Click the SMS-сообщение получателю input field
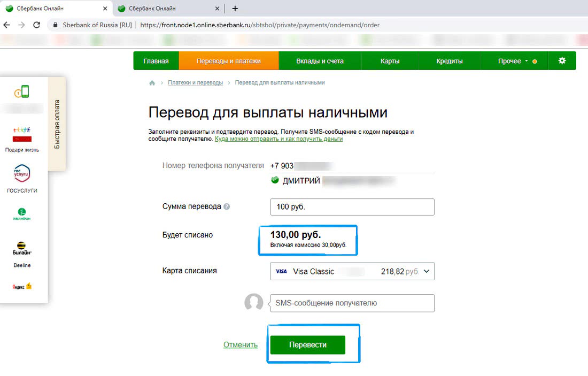 pyautogui.click(x=352, y=303)
